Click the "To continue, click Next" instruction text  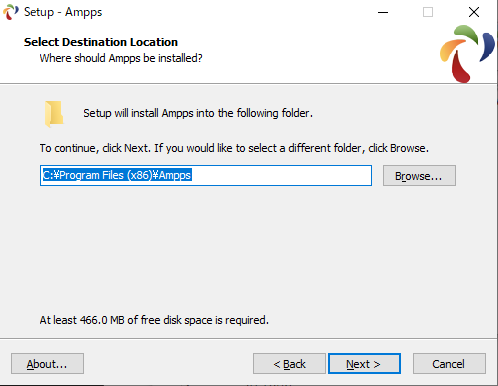[234, 148]
